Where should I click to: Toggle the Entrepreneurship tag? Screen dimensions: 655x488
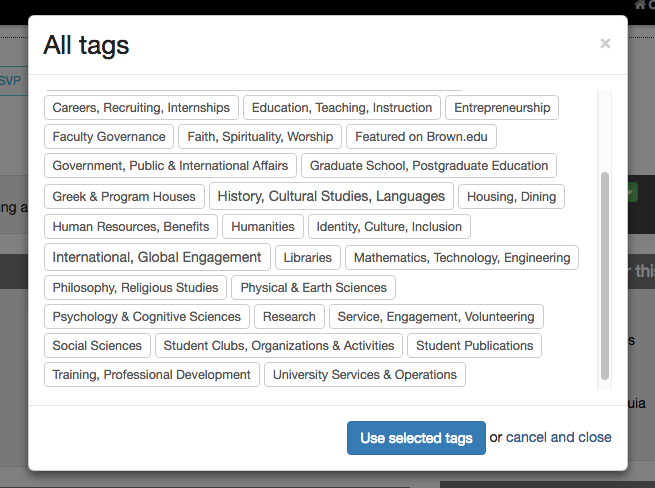502,108
